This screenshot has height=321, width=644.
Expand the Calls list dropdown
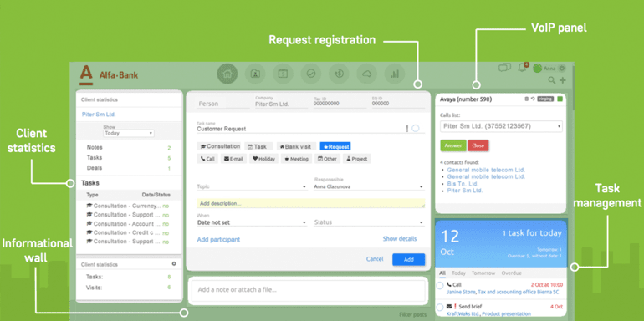tap(501, 126)
